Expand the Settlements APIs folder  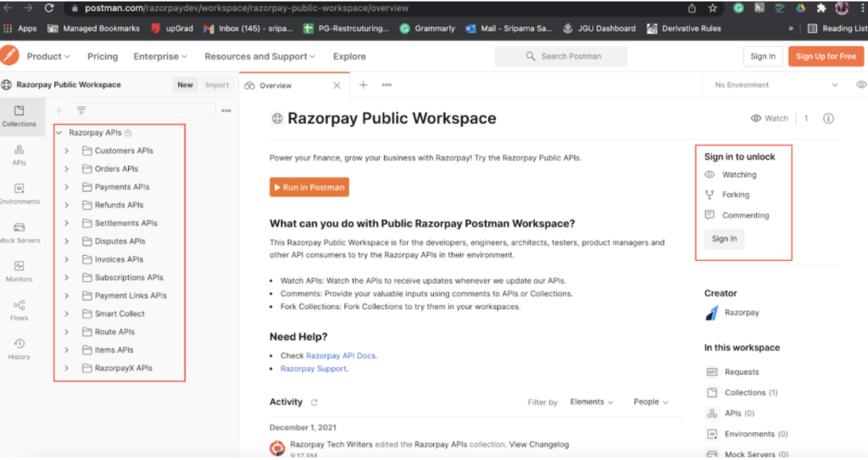click(66, 223)
